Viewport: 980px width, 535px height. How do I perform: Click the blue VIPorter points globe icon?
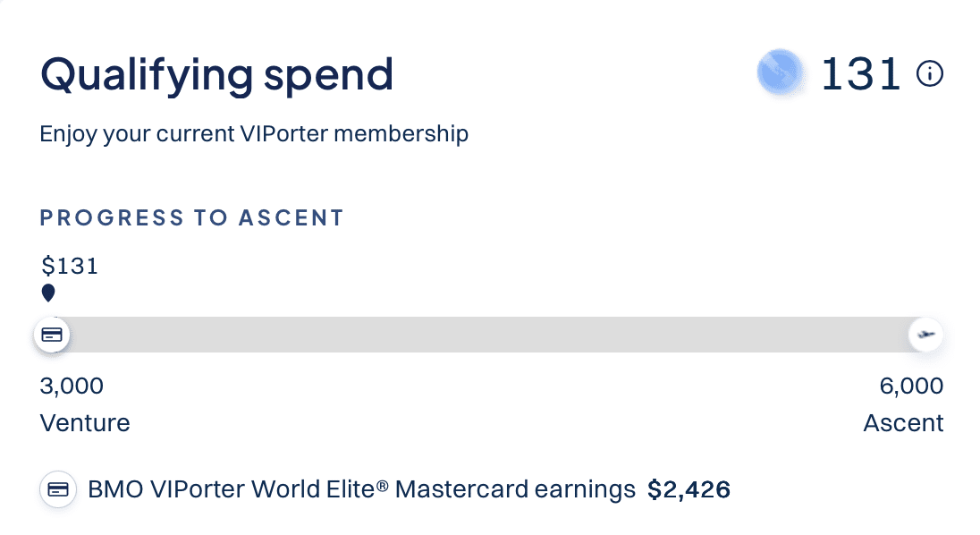point(780,73)
